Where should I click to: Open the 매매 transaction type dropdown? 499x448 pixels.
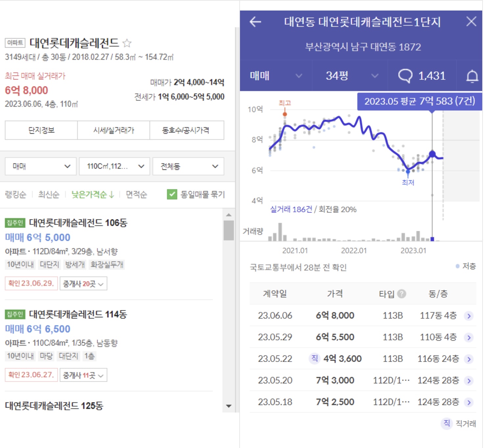[41, 166]
